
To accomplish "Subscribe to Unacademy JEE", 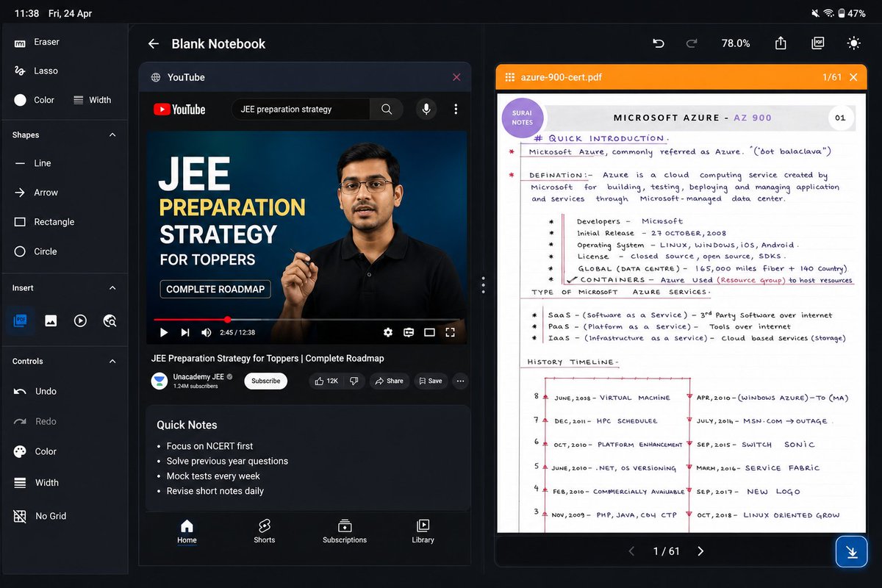I will pyautogui.click(x=266, y=381).
